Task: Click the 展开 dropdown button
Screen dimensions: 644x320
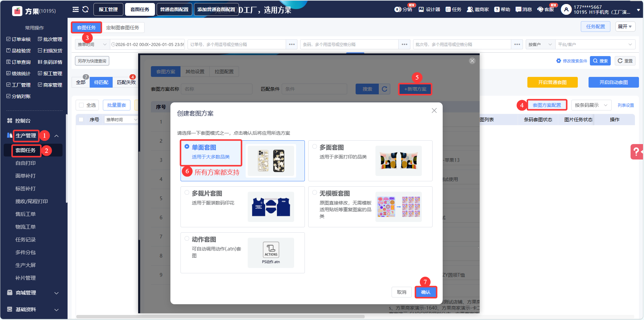Action: point(625,27)
